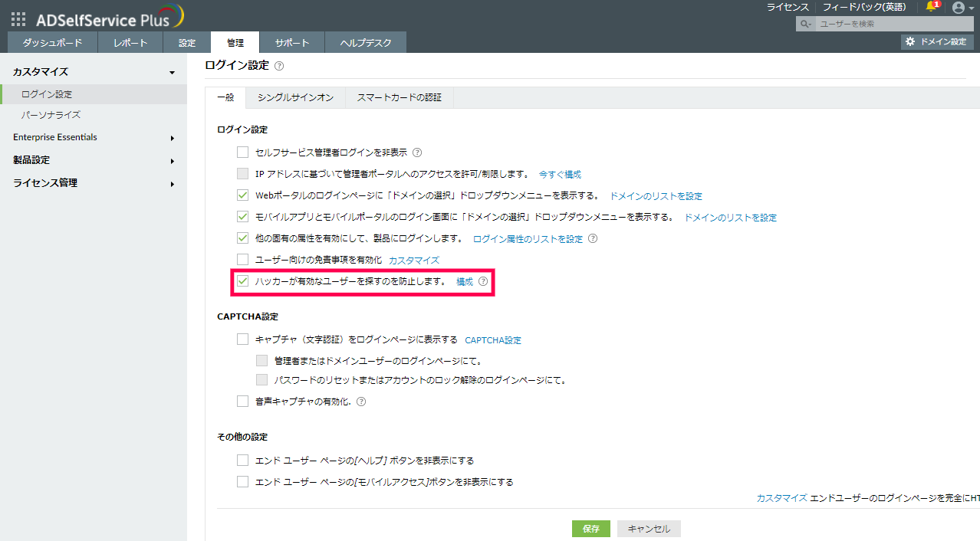Uncheck ハッカーが有効なユーザーを探すのを防止 checkbox
The image size is (980, 541).
(x=243, y=281)
